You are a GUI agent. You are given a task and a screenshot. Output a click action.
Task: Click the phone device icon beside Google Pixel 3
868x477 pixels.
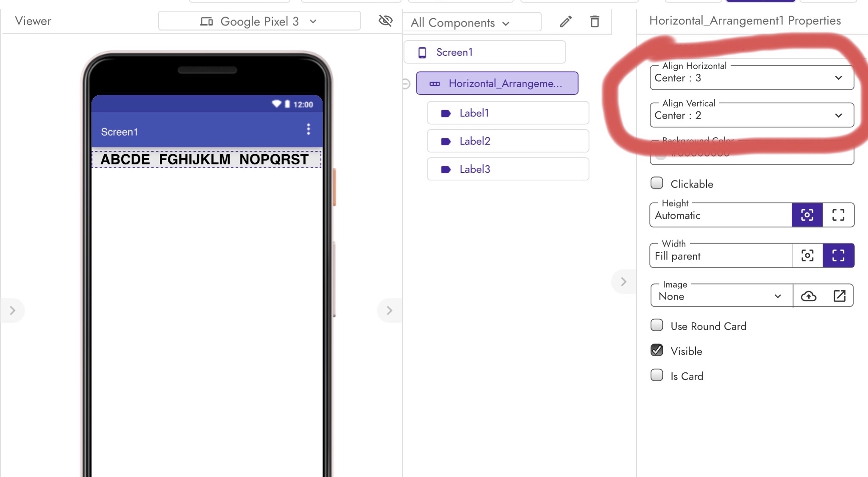206,21
